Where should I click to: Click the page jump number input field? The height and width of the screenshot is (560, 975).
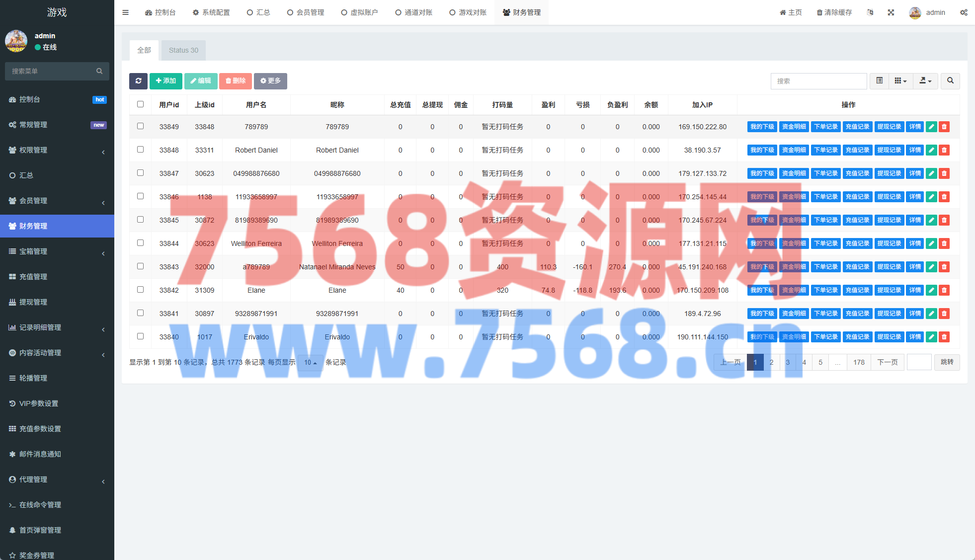coord(919,362)
